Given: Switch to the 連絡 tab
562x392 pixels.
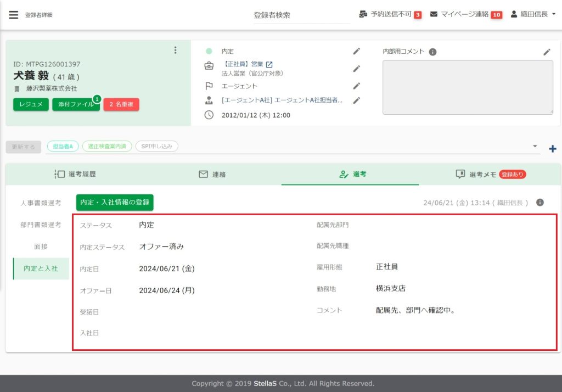Looking at the screenshot, I should click(x=212, y=174).
